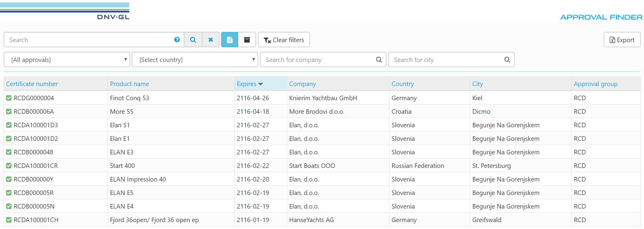The width and height of the screenshot is (644, 229).
Task: Click expiry date 2116-04-18
Action: coord(253,111)
